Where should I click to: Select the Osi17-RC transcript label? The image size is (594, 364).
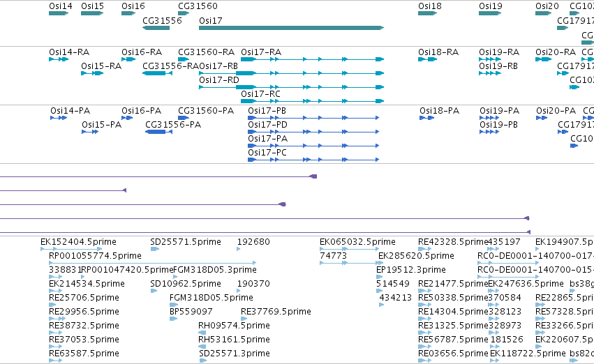(260, 93)
